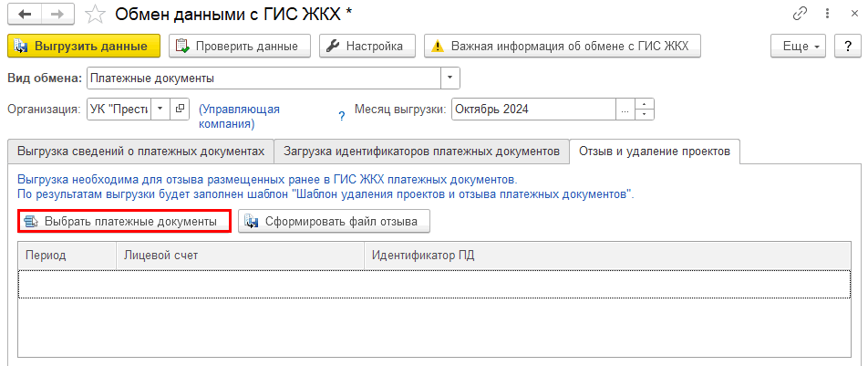Click the "Месяц выгрузки" stepper arrows
868x366 pixels.
[x=645, y=110]
